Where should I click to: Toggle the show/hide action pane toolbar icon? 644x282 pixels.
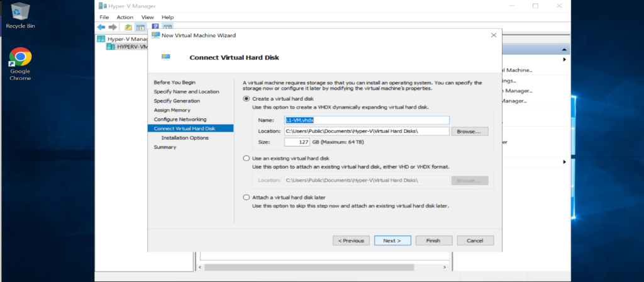point(167,28)
